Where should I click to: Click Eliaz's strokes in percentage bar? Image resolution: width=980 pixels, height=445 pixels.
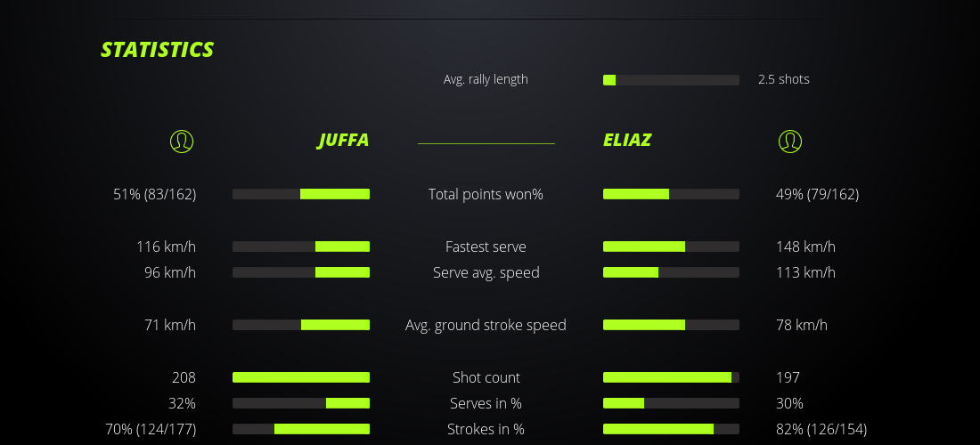click(671, 429)
